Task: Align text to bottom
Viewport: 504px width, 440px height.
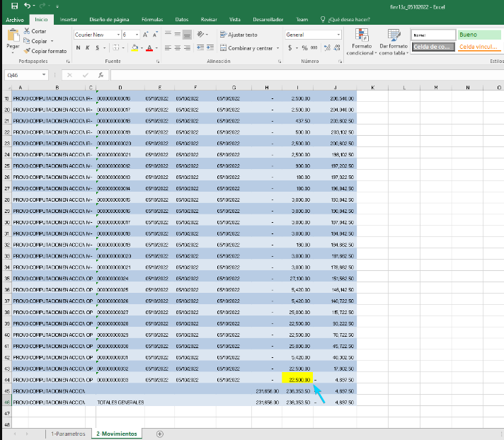Action: [187, 35]
